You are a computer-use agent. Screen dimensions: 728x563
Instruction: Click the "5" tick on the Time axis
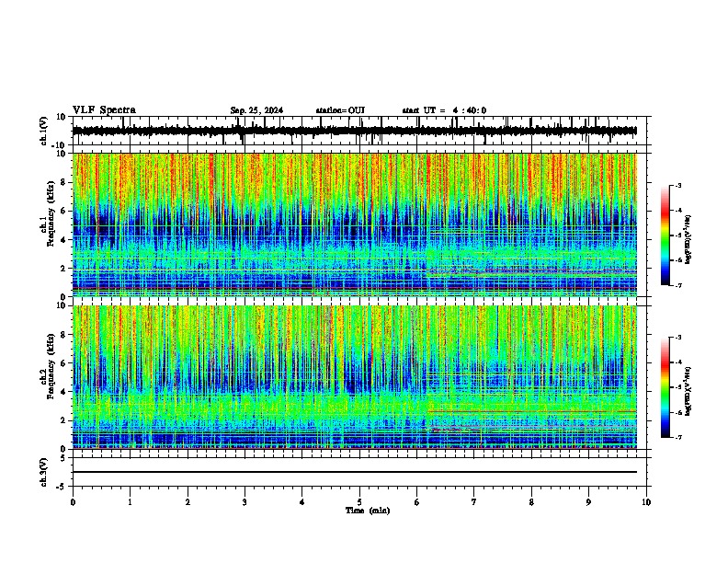click(359, 502)
